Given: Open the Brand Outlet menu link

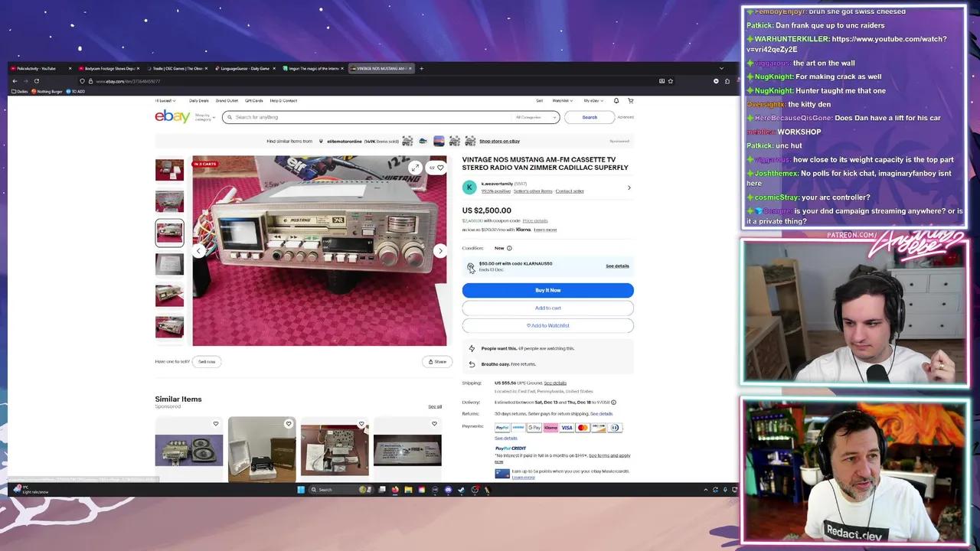Looking at the screenshot, I should [x=227, y=100].
